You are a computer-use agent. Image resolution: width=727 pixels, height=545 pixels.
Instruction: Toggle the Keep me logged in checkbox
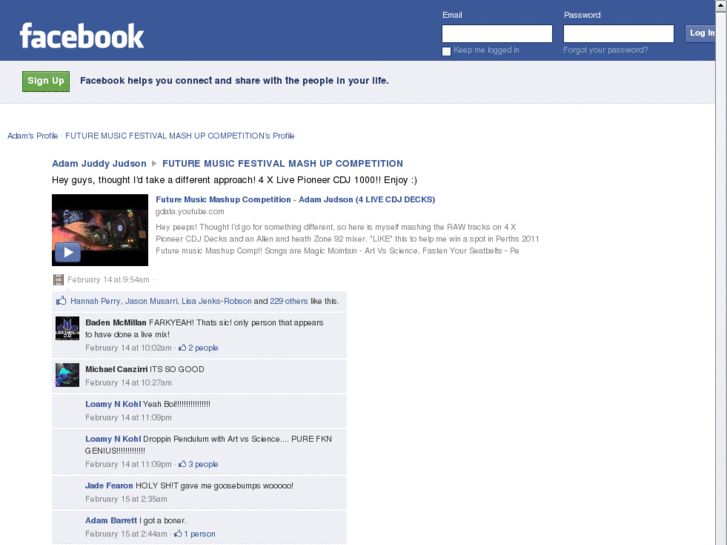tap(446, 51)
